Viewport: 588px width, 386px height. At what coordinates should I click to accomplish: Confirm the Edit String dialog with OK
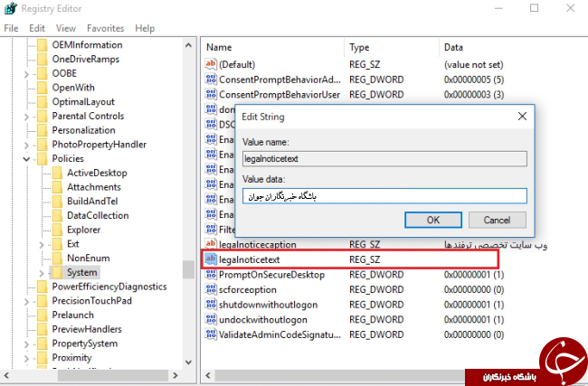[433, 220]
